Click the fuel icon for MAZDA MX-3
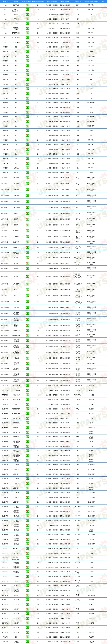The image size is (107, 644). pos(28,173)
